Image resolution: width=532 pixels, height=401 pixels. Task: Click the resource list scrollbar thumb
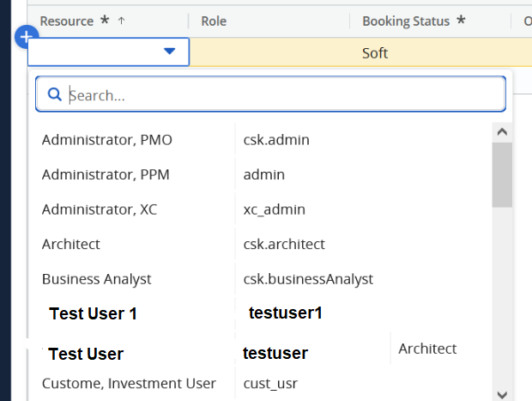502,174
